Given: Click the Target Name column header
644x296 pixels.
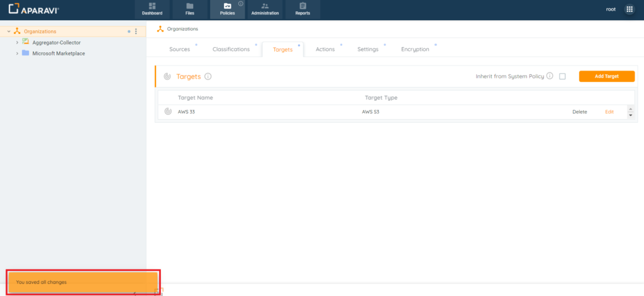Looking at the screenshot, I should (196, 98).
